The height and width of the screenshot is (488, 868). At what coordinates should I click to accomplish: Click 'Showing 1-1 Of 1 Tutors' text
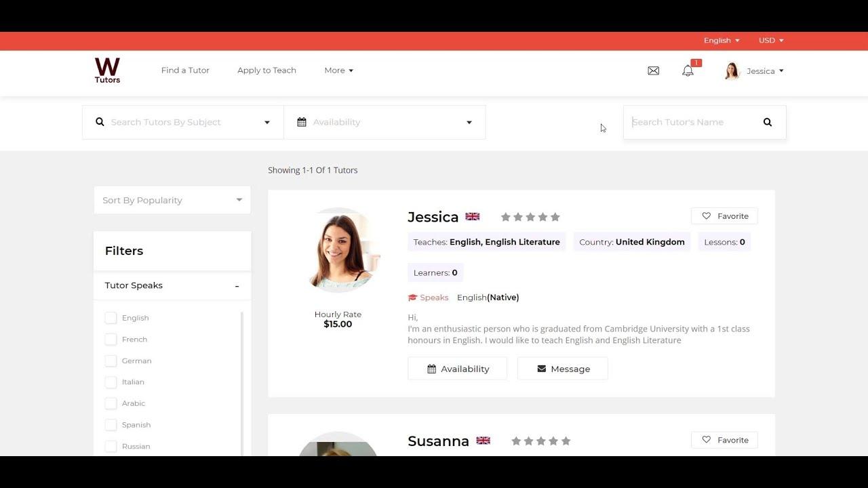pos(313,170)
